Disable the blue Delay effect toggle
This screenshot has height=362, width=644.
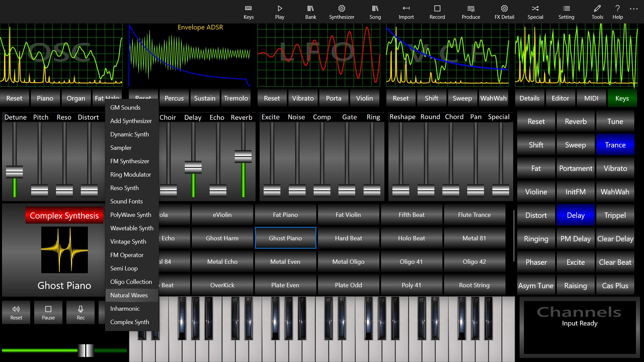(575, 215)
